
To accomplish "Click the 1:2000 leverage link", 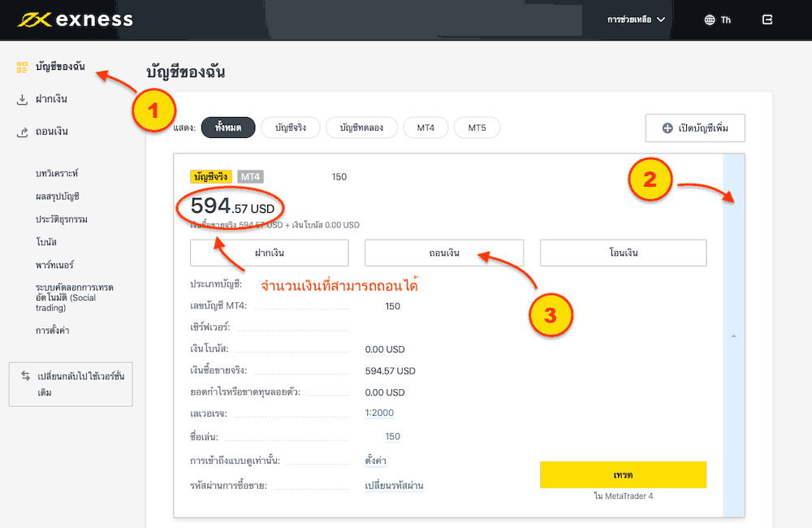I will click(x=379, y=413).
